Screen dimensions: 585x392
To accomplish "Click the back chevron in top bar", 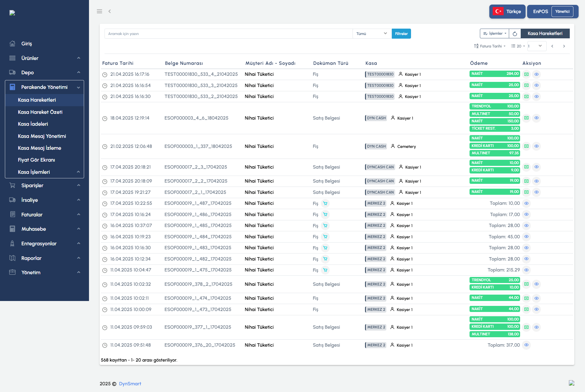I will point(110,11).
